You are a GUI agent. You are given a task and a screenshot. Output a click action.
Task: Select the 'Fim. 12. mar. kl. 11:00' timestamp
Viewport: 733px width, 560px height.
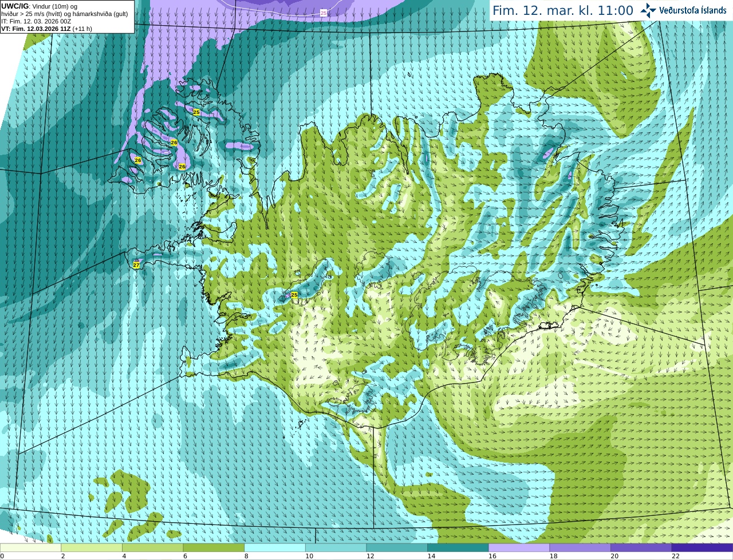tap(563, 10)
